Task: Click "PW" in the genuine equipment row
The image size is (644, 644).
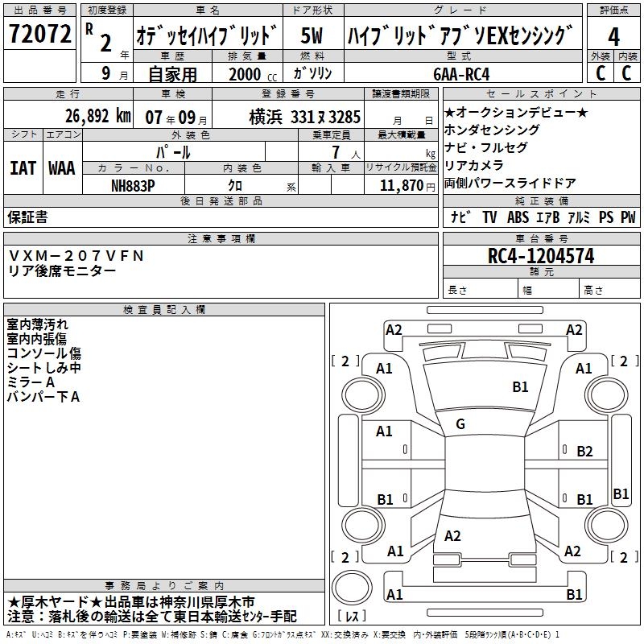Action: (628, 217)
